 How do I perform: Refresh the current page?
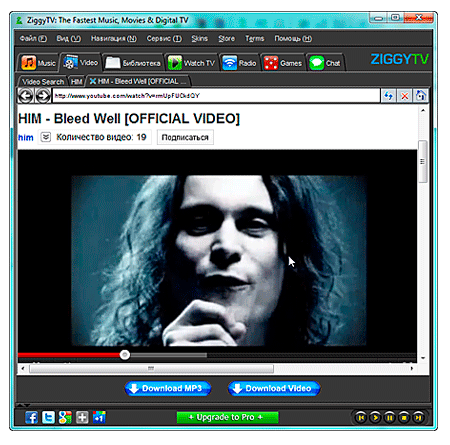coord(388,96)
